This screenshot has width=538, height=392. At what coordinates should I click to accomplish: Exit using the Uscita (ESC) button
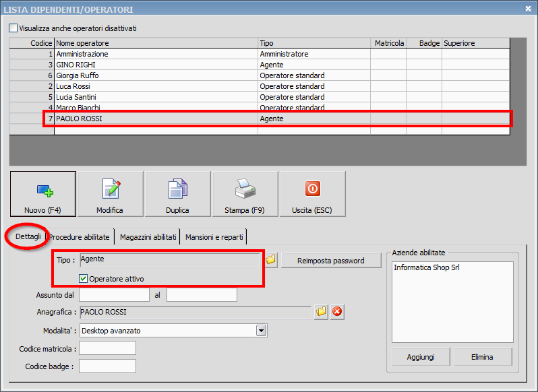pos(312,194)
